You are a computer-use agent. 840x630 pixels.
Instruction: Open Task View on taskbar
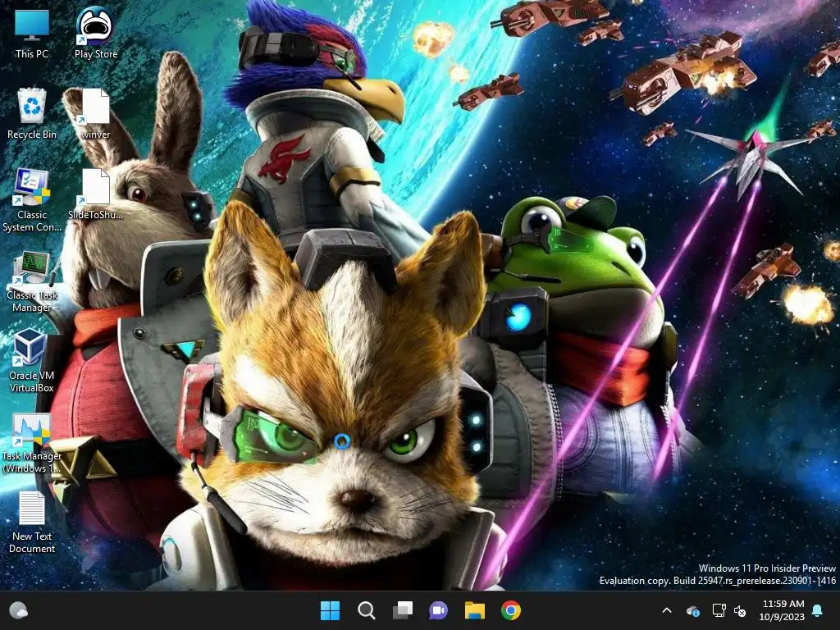[x=402, y=610]
